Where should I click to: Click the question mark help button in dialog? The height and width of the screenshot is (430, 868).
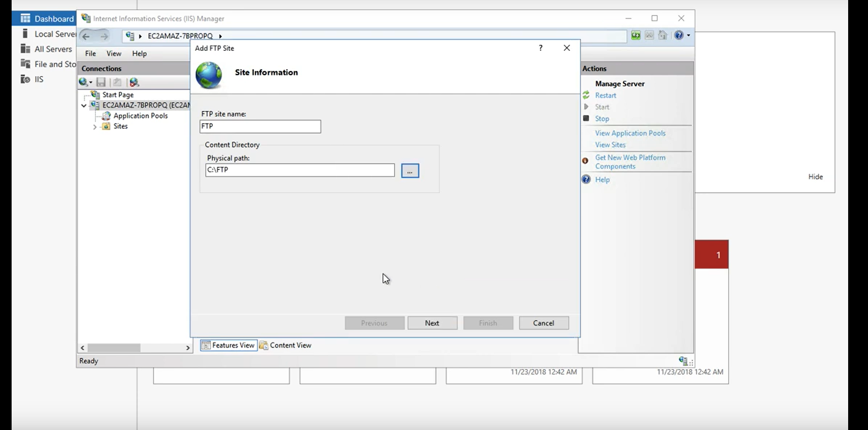click(541, 48)
